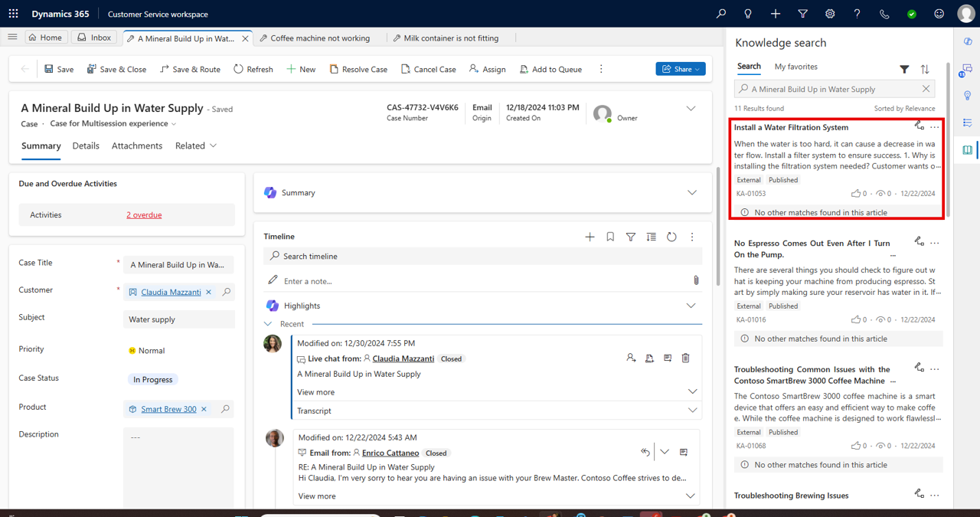Image resolution: width=980 pixels, height=517 pixels.
Task: Click Resolve Case
Action: 358,69
